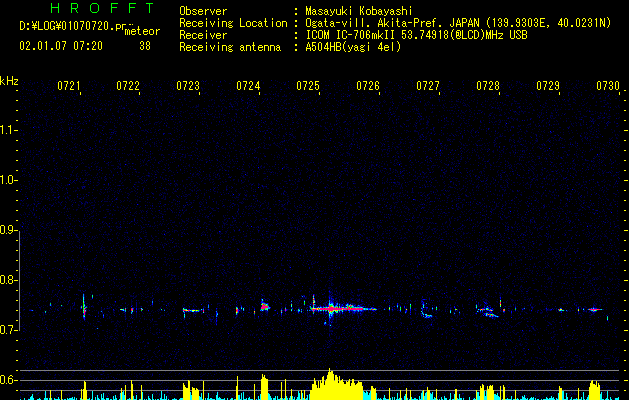Click the antenna value A504HB(yagi 4el)
629x400 pixels.
[353, 47]
